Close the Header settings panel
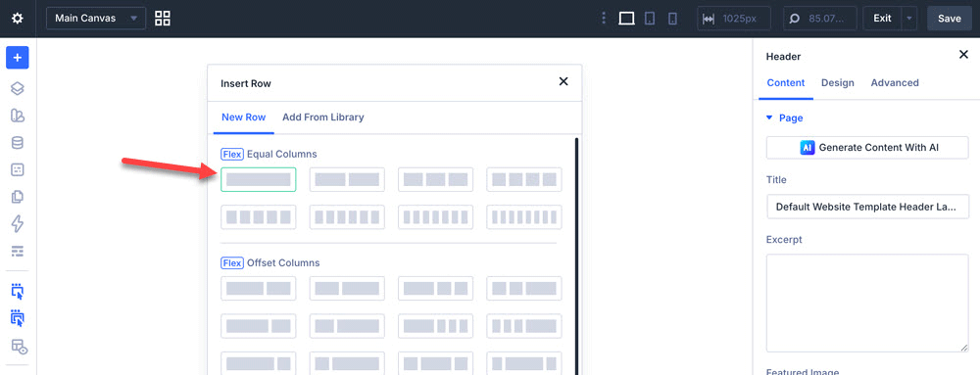The width and height of the screenshot is (980, 375). click(x=963, y=55)
